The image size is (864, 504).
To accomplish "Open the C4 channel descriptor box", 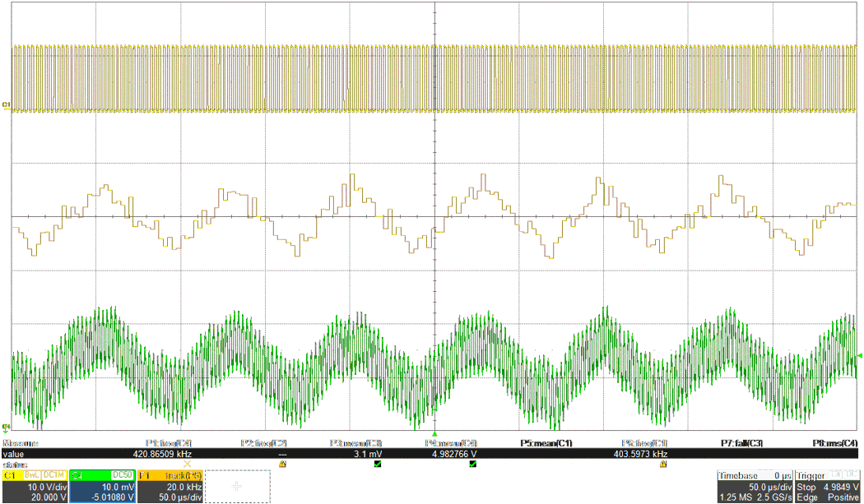I will (78, 474).
